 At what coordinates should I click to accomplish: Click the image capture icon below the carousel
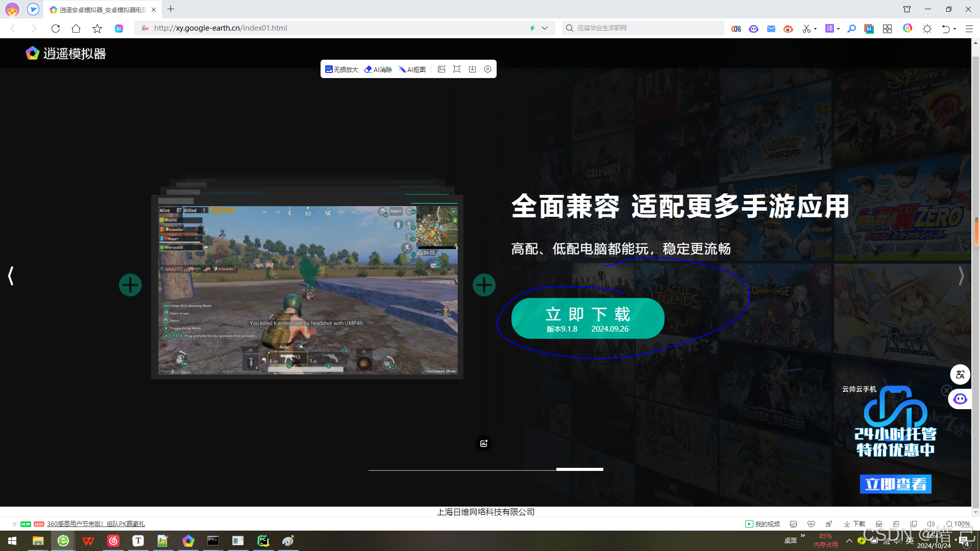coord(483,443)
